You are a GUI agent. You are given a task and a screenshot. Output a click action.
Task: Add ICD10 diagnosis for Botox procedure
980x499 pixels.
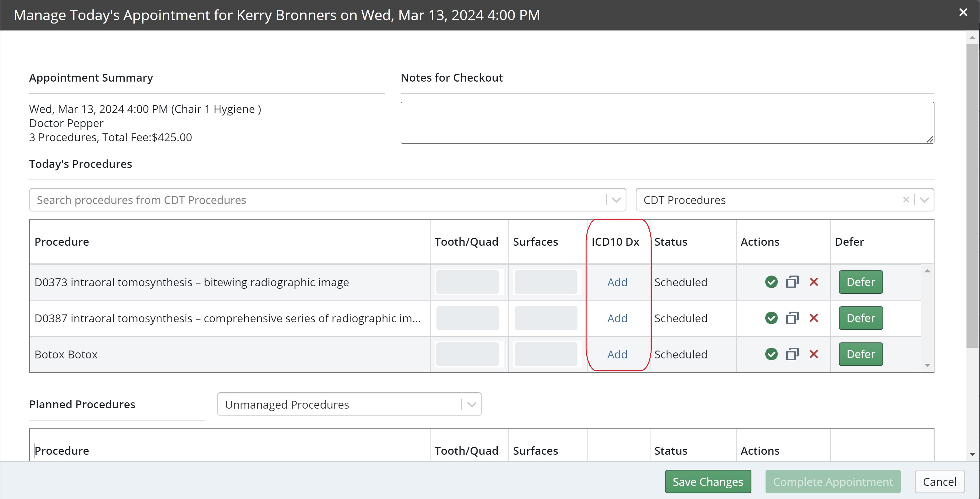pos(617,354)
